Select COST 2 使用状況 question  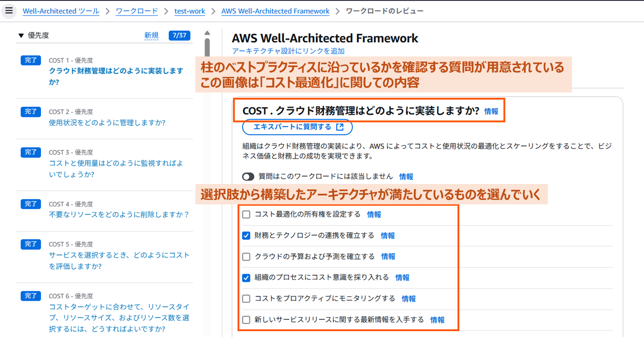pos(107,122)
